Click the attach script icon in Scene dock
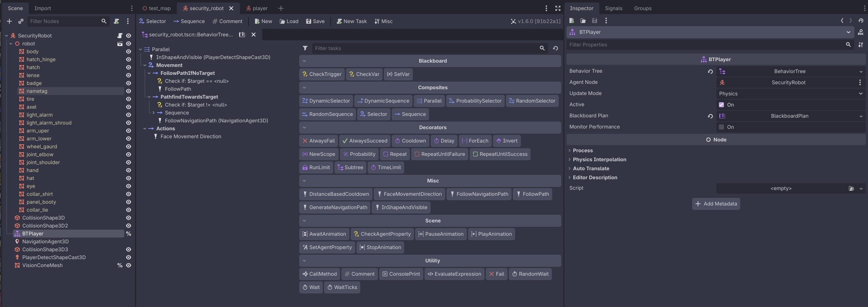The image size is (868, 307). point(116,21)
